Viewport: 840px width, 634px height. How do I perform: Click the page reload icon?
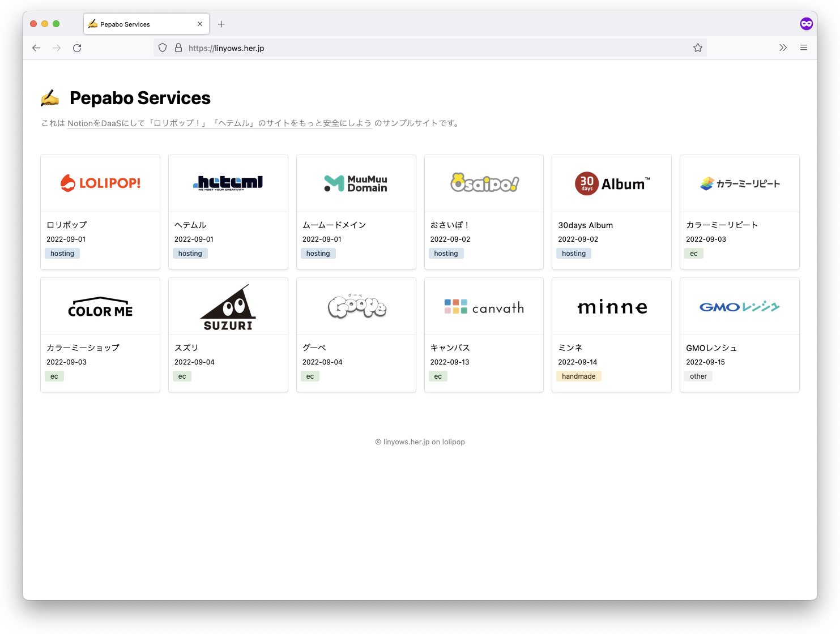click(x=78, y=48)
